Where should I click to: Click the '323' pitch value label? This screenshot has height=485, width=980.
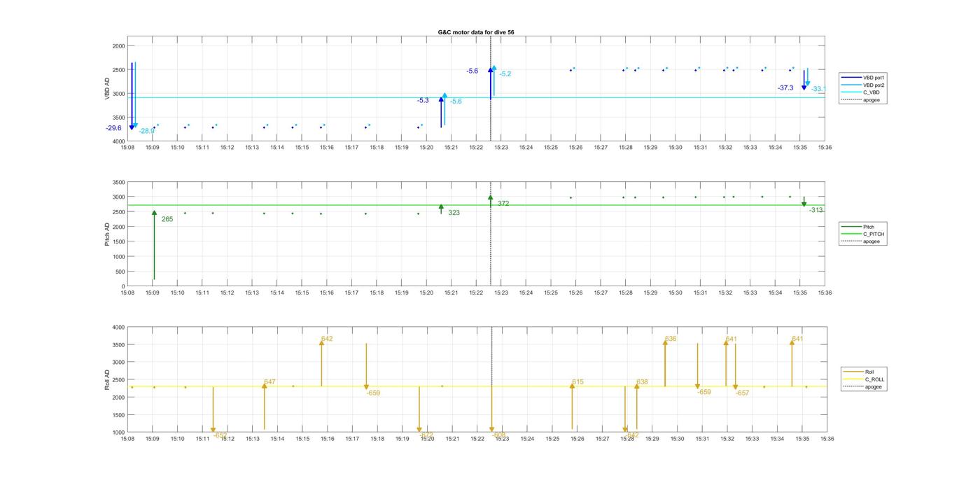[454, 213]
